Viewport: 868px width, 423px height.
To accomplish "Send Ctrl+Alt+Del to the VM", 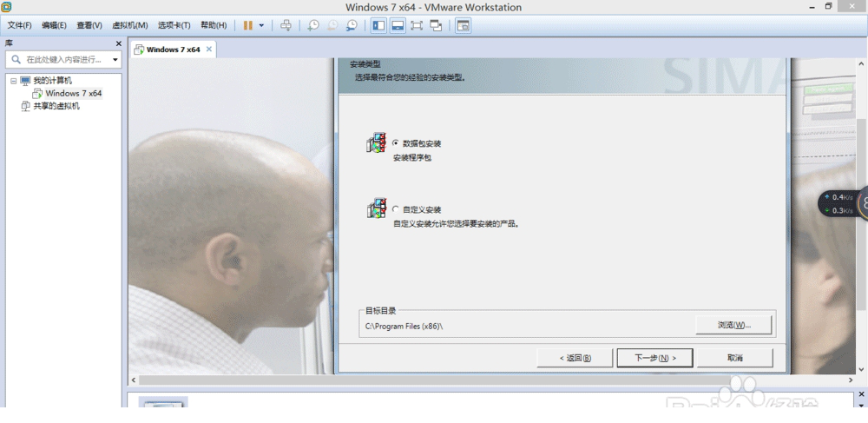I will click(x=286, y=25).
